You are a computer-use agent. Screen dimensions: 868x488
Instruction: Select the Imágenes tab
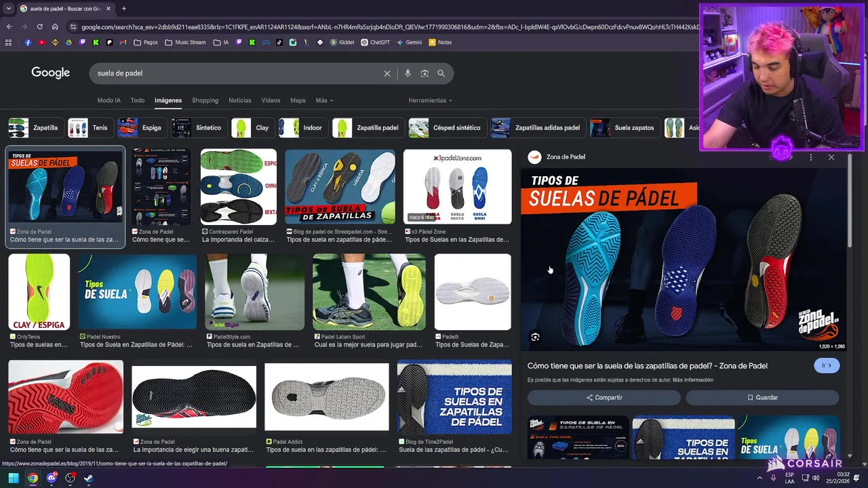click(168, 100)
